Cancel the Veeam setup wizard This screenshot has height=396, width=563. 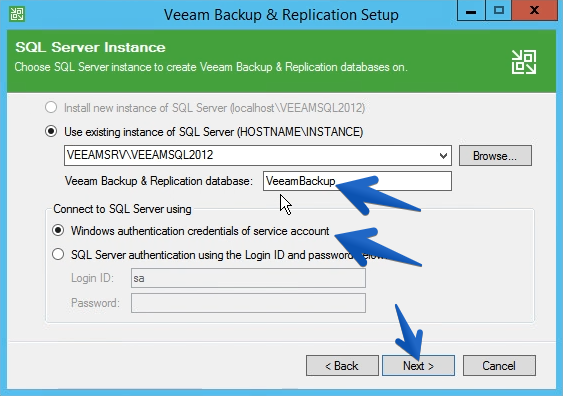click(499, 366)
